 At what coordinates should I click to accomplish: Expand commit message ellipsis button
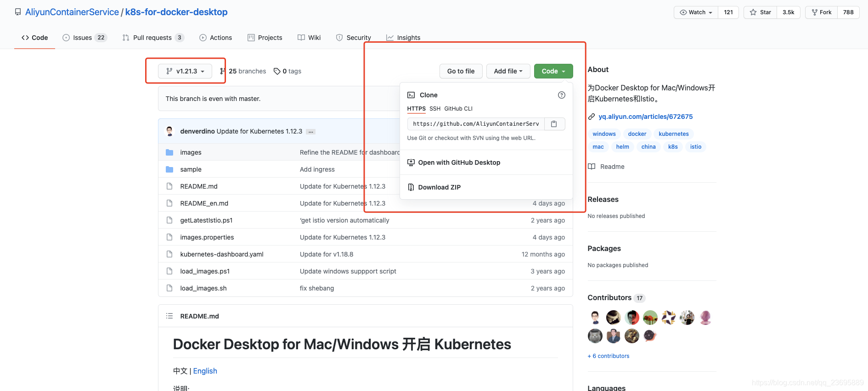(311, 132)
